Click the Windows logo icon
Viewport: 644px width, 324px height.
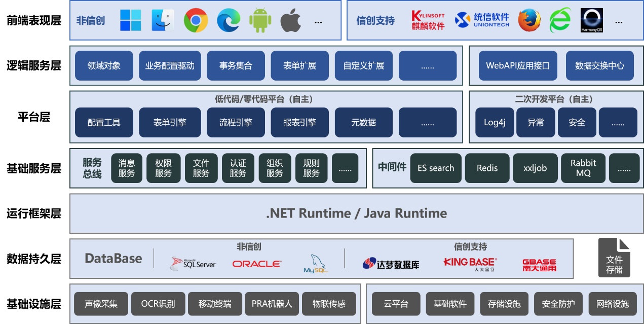pos(131,20)
